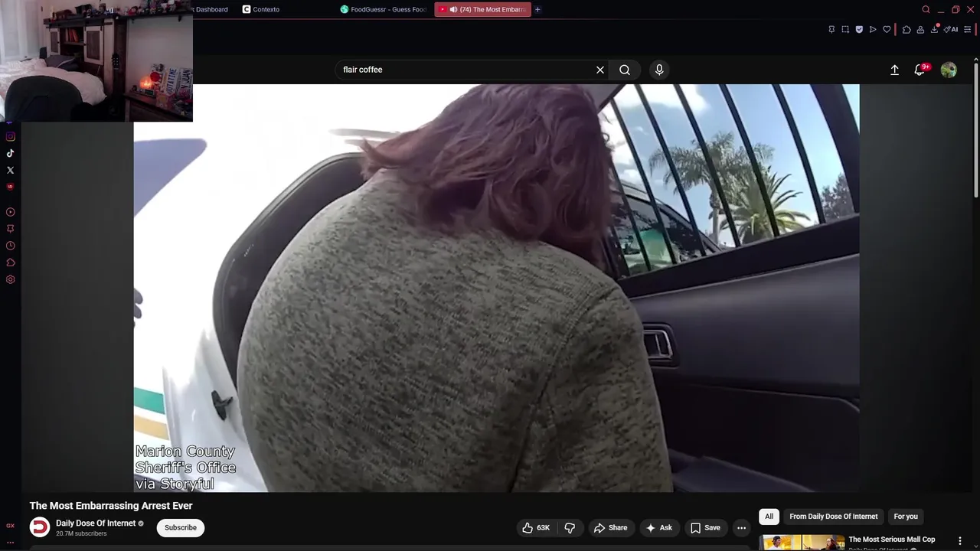Screen dimensions: 980x551
Task: Take a snapshot with the dashed-square icon
Action: [x=845, y=30]
